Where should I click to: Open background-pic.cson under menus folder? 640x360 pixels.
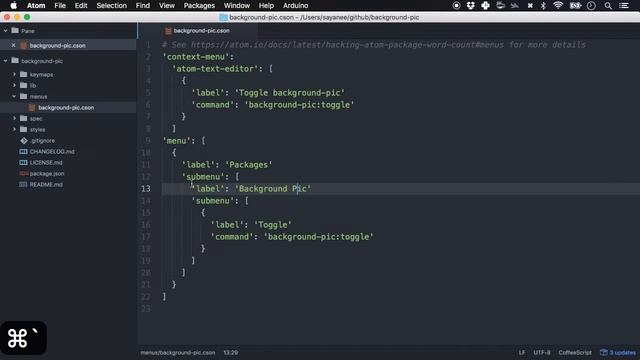coord(66,107)
